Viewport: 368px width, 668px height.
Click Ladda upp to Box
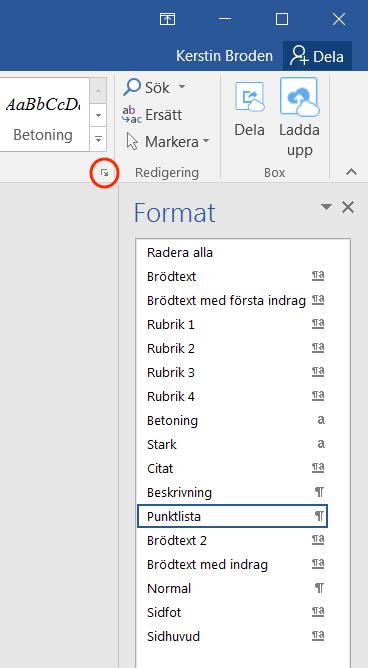pos(299,118)
